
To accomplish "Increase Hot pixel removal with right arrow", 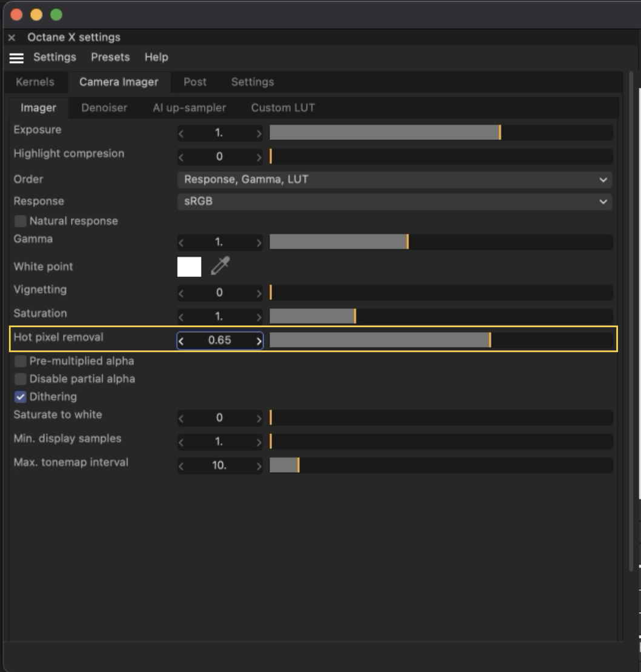I will click(259, 341).
